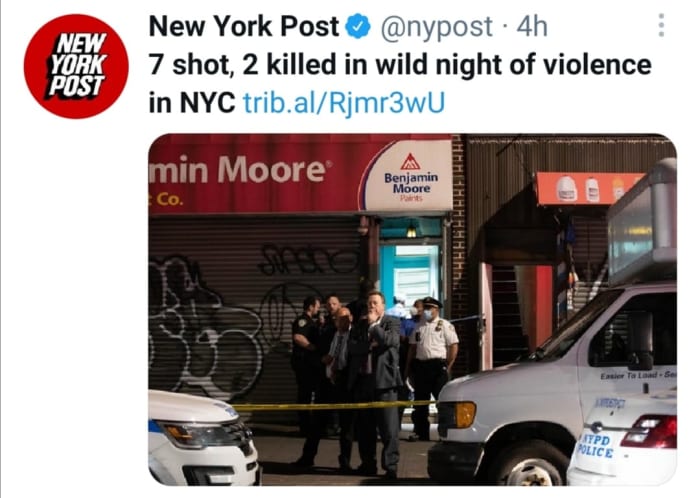This screenshot has height=498, width=700.
Task: Click the tweet headline text
Action: point(400,84)
